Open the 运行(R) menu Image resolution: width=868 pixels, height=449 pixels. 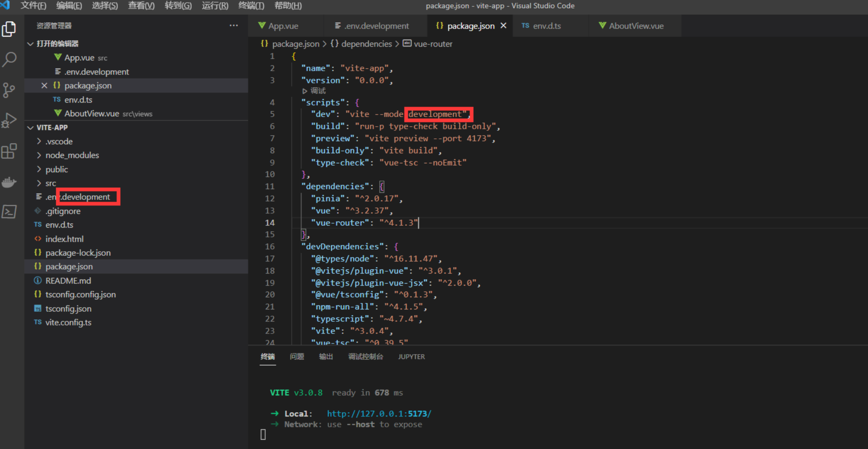215,5
